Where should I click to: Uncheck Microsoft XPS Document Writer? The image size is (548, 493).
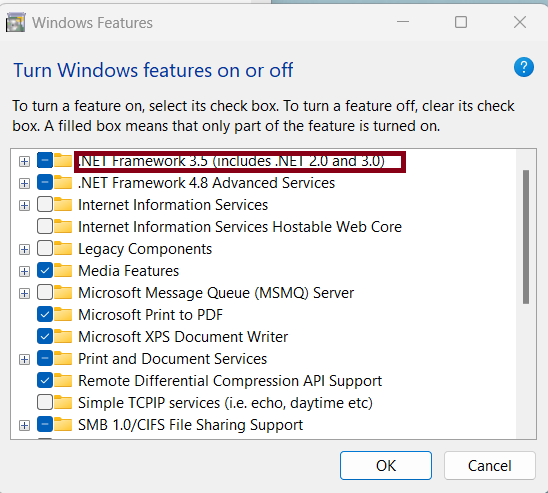coord(45,336)
